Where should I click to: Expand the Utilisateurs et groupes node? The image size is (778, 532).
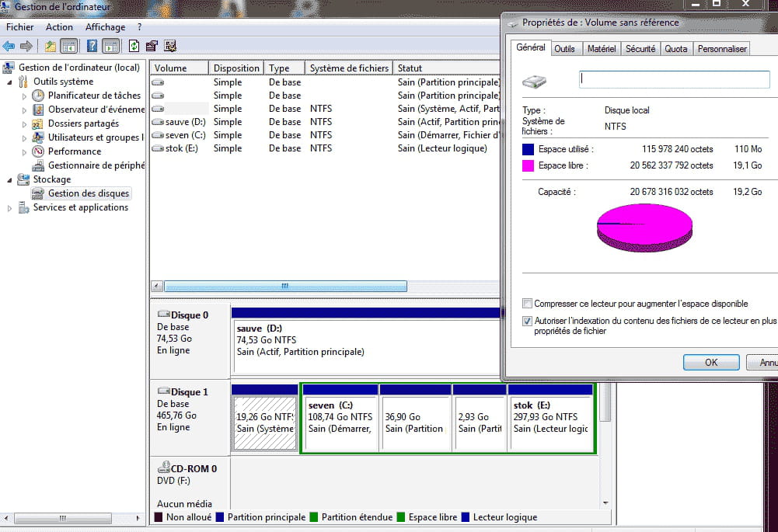(x=24, y=137)
